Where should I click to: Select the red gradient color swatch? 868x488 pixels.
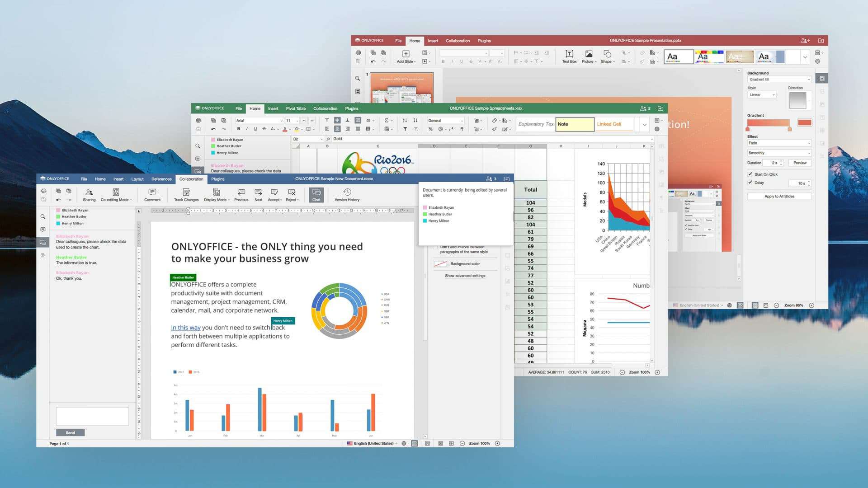pyautogui.click(x=804, y=122)
